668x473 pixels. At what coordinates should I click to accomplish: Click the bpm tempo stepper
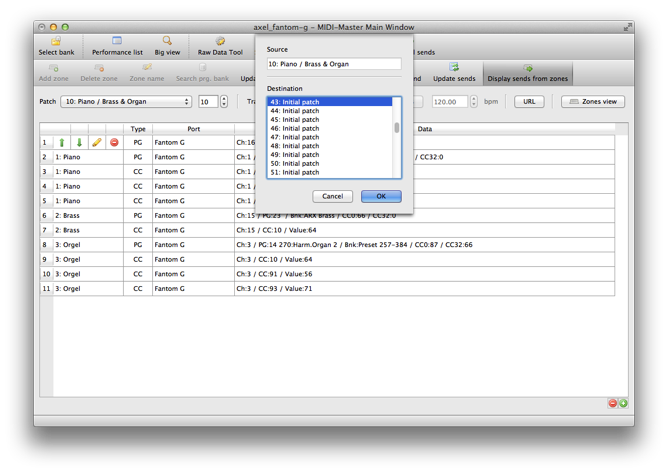tap(475, 102)
